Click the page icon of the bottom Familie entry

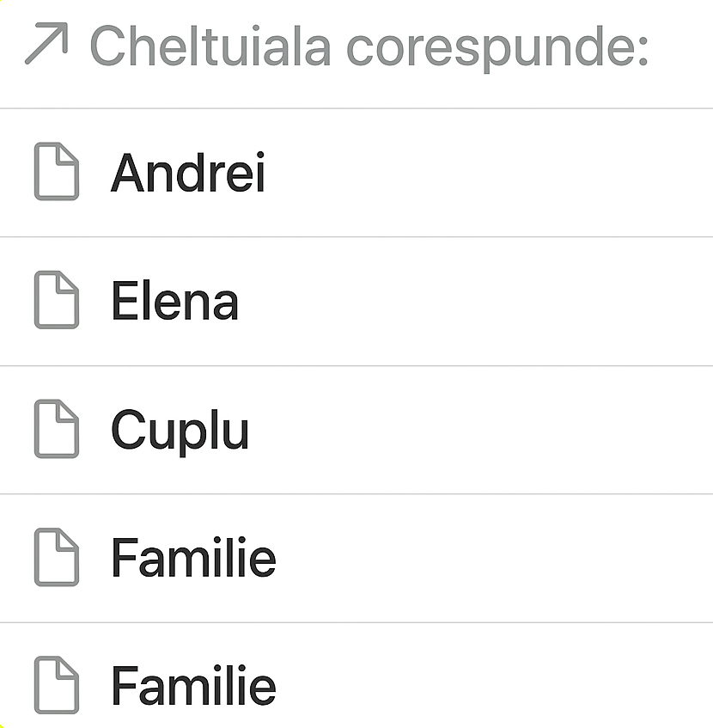coord(57,685)
